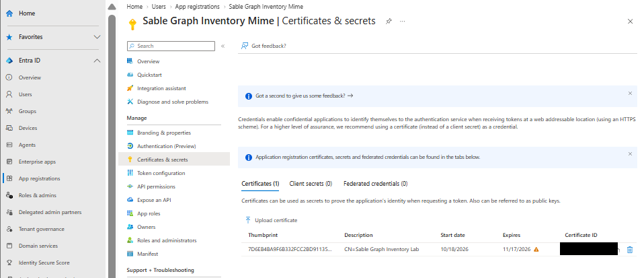Image resolution: width=644 pixels, height=278 pixels.
Task: Click the Agents icon in left navigation
Action: click(9, 145)
